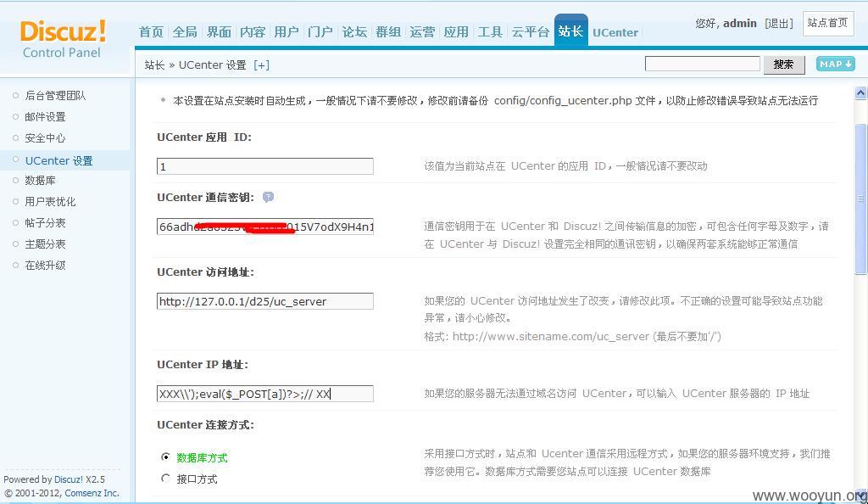Screen dimensions: 868x504
Task: Open the 云平台 top menu
Action: pos(531,32)
